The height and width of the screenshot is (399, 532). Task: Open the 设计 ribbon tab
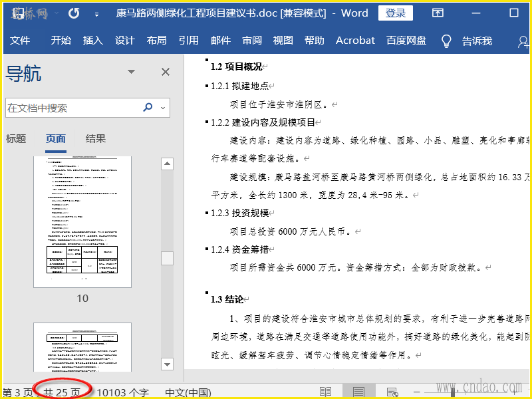(124, 40)
